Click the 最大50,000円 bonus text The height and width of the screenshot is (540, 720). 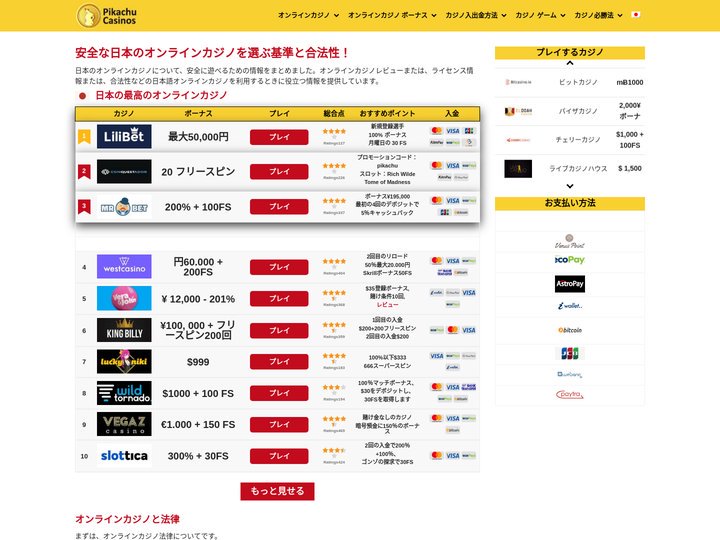pyautogui.click(x=198, y=136)
